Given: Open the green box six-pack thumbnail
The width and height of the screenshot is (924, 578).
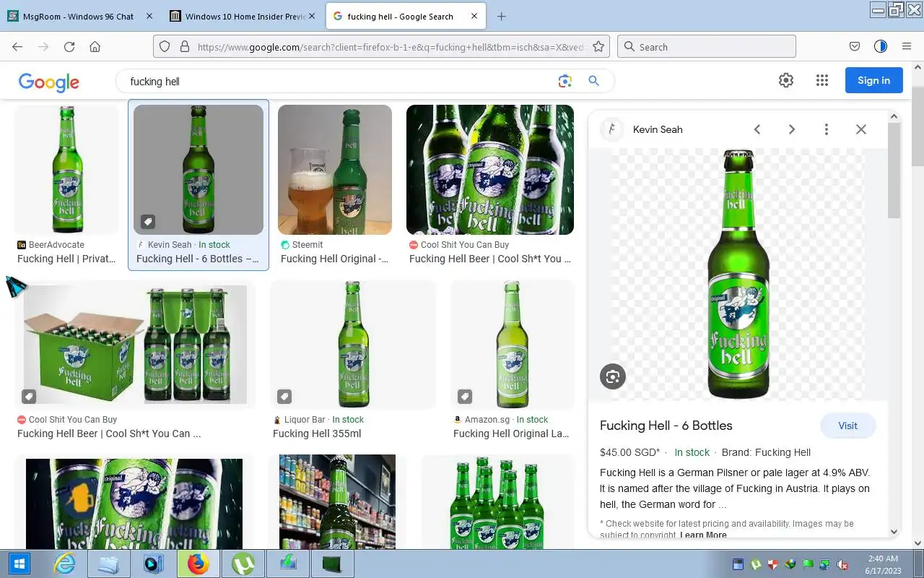Looking at the screenshot, I should pos(135,345).
